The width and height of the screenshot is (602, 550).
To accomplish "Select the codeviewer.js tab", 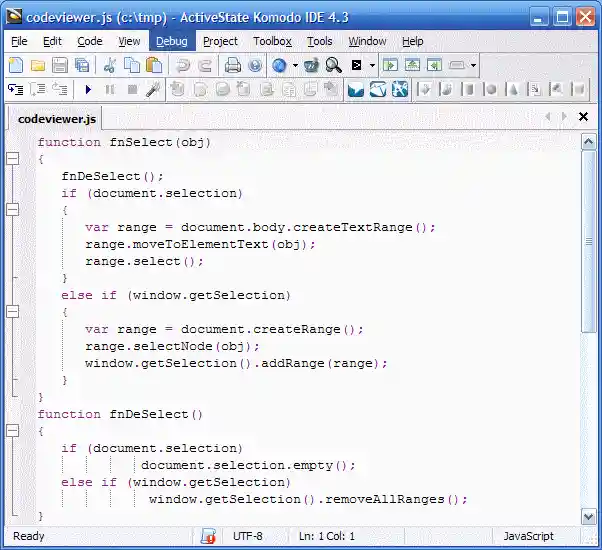I will (x=57, y=119).
